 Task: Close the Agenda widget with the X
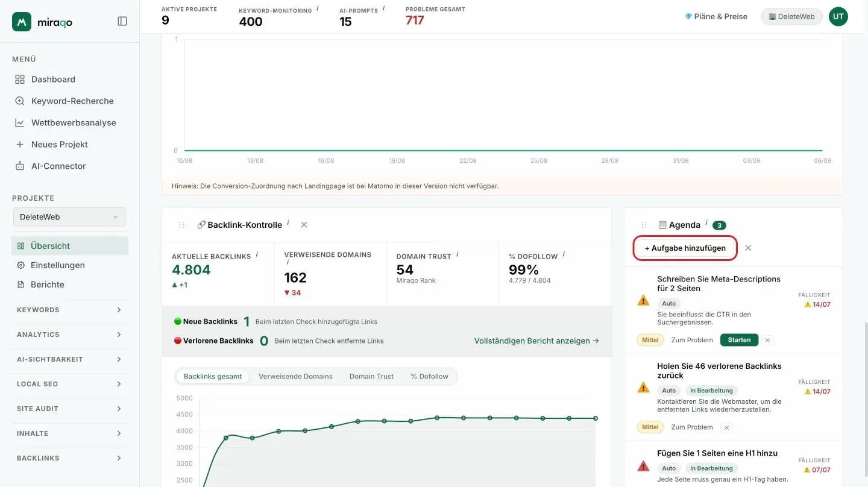coord(748,248)
